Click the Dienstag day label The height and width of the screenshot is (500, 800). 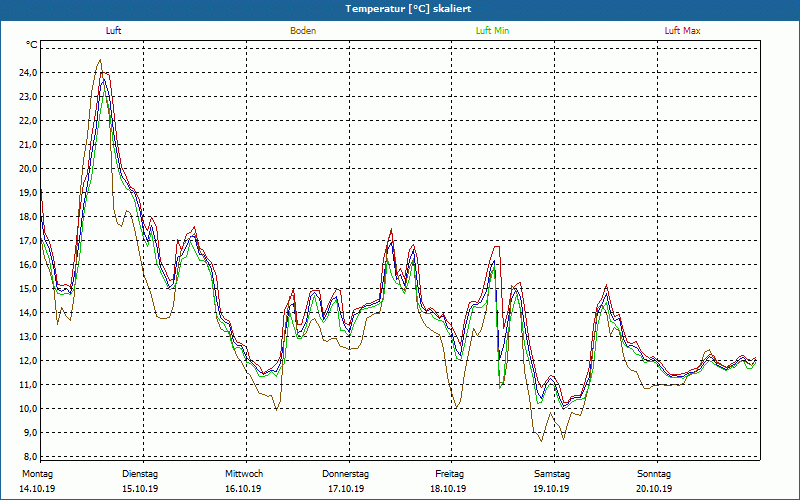[140, 474]
